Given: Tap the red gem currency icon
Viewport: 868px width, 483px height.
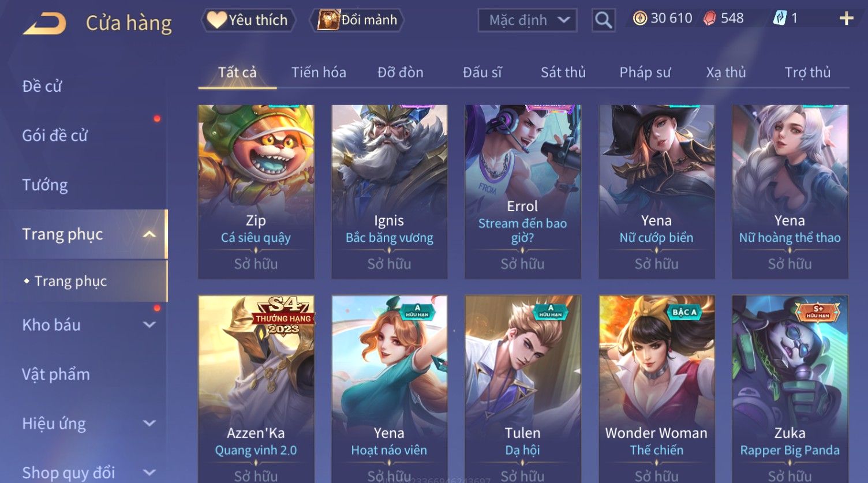Looking at the screenshot, I should [709, 18].
